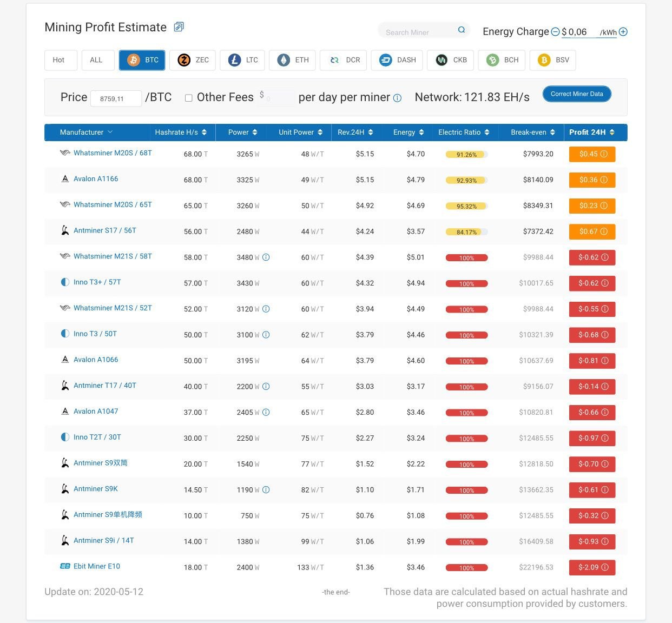Click the Ebit logo in E10 row
Screen dimensions: 672x623
pos(65,566)
